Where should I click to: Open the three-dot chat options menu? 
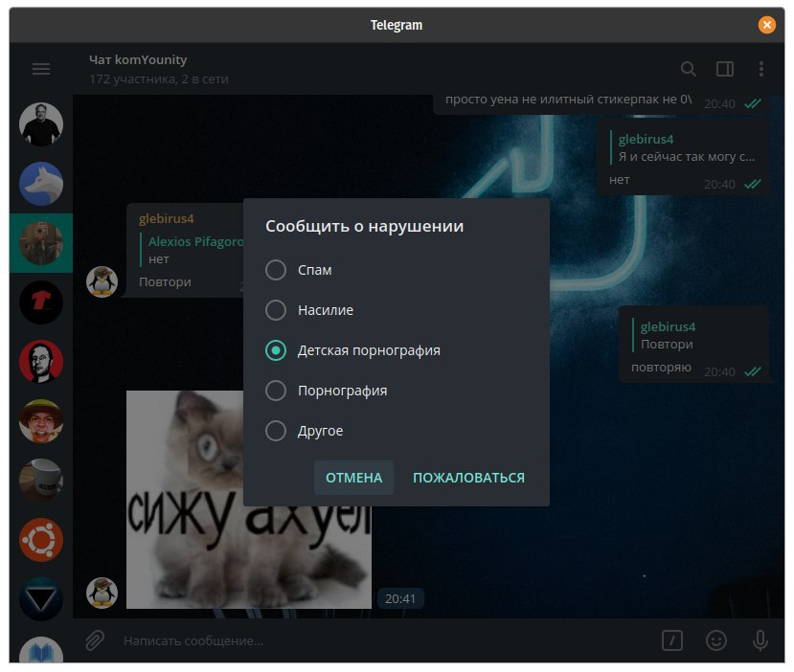tap(761, 69)
